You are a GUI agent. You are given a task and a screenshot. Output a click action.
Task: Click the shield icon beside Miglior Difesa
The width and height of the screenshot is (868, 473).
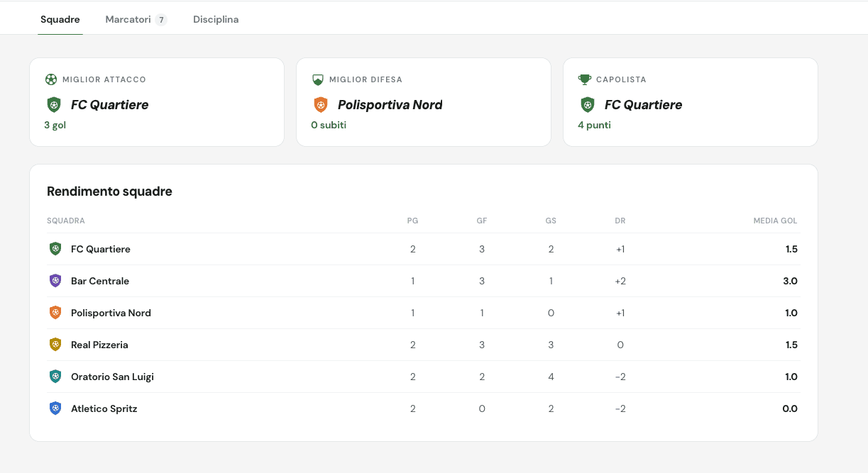tap(318, 79)
